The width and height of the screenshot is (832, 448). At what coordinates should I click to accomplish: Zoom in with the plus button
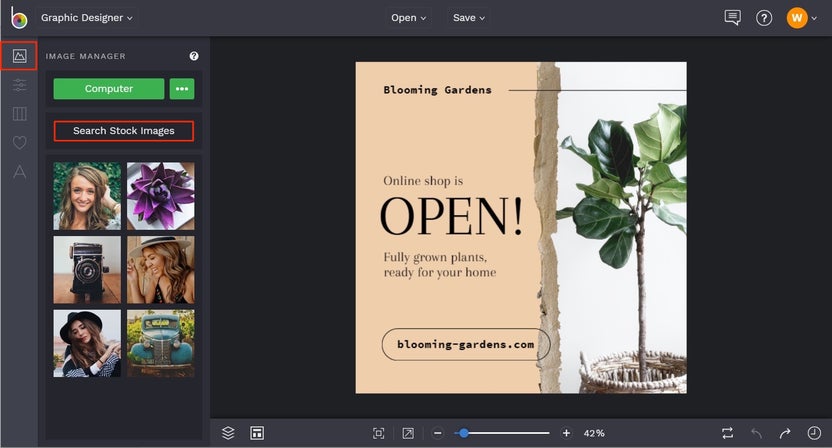coord(566,433)
